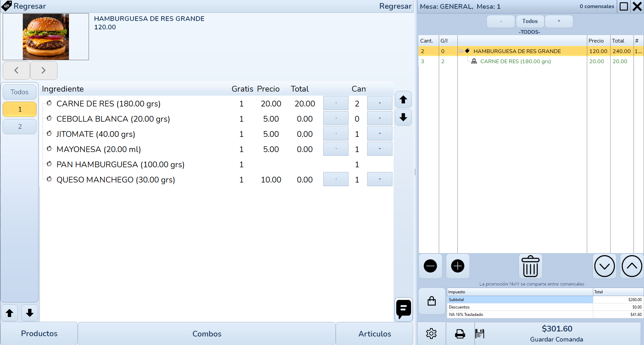Decrease QUESO MANCHEGO quantity

(336, 179)
